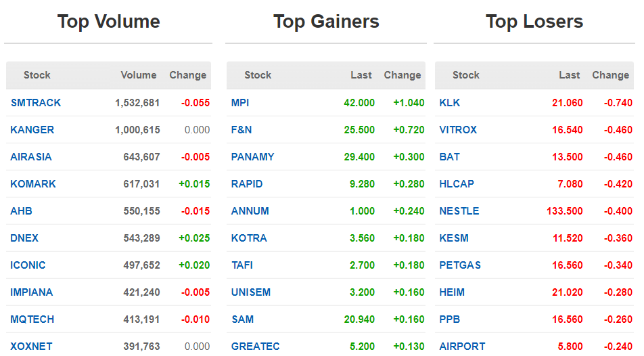Open the KESM stock link
Image resolution: width=644 pixels, height=356 pixels.
tap(454, 238)
